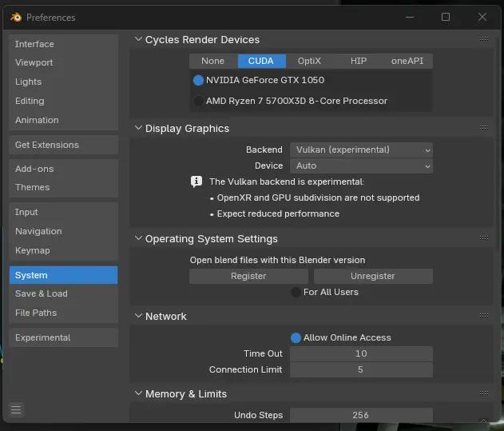The height and width of the screenshot is (431, 504).
Task: Open the hamburger menu at bottom left
Action: [x=16, y=409]
